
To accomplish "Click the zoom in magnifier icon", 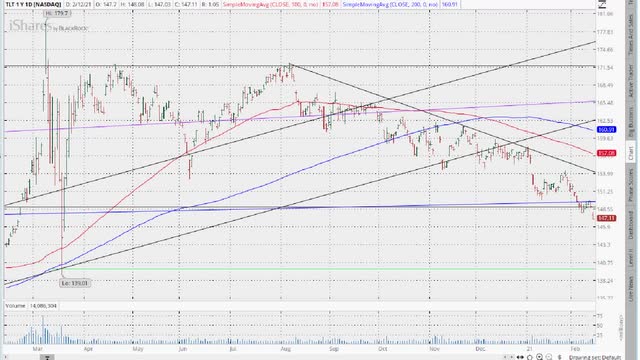I will tap(539, 357).
